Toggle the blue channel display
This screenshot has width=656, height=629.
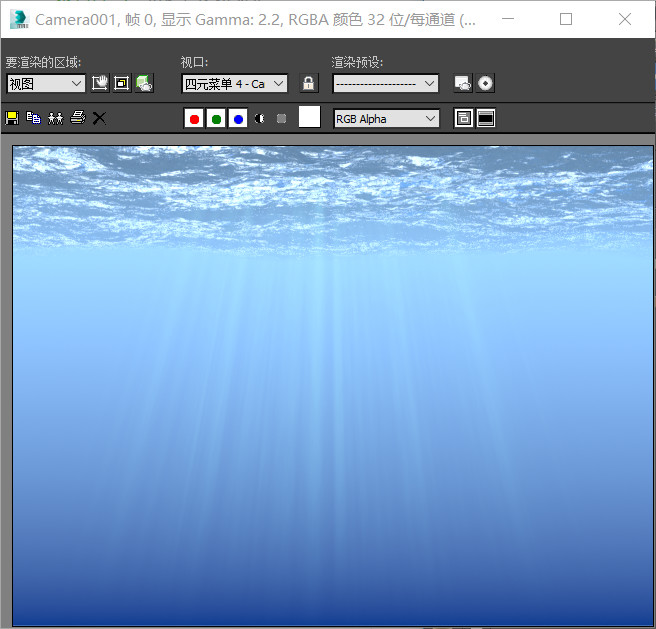point(238,119)
